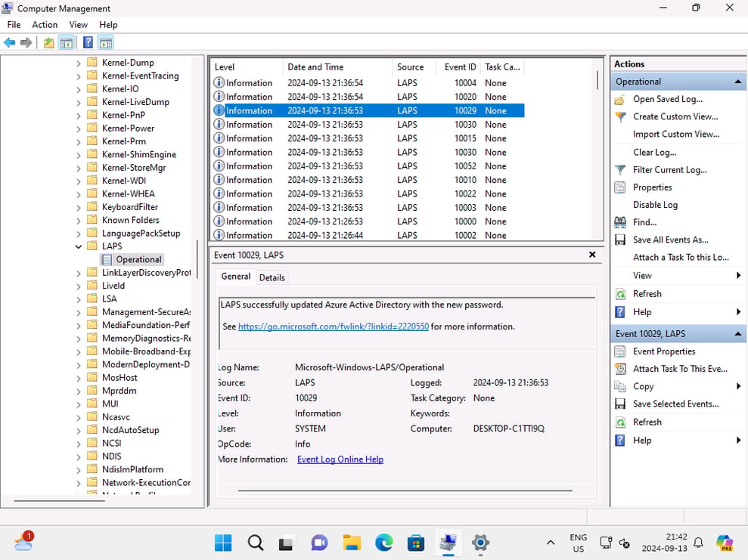
Task: Open the go.microsoft.com fwlink hyperlink
Action: point(333,327)
